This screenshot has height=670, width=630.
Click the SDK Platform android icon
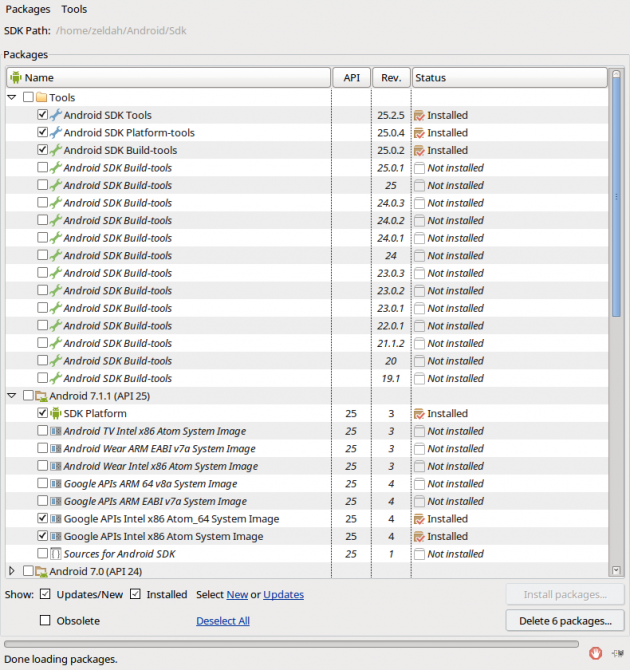pyautogui.click(x=56, y=413)
